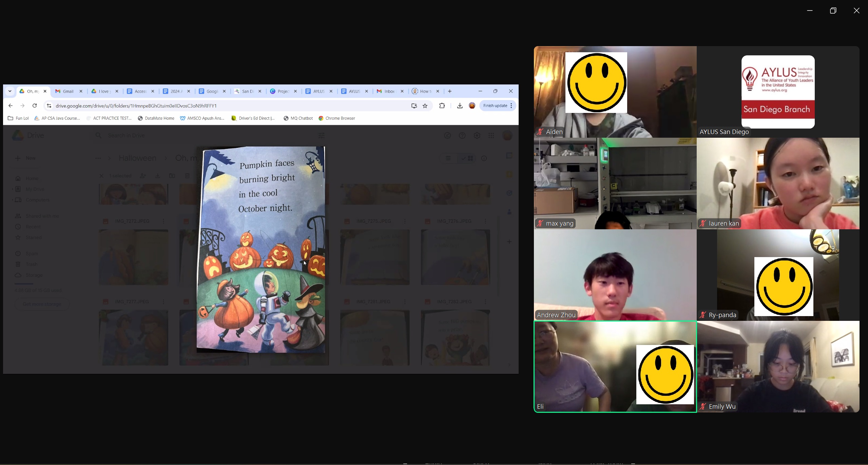Close the Oh, my Drive tab
Image resolution: width=868 pixels, height=465 pixels.
pos(45,91)
